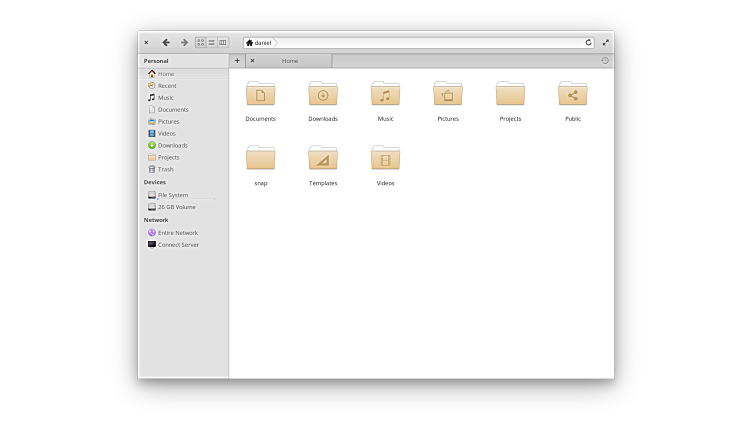
Task: Select the Home tab
Action: 290,61
